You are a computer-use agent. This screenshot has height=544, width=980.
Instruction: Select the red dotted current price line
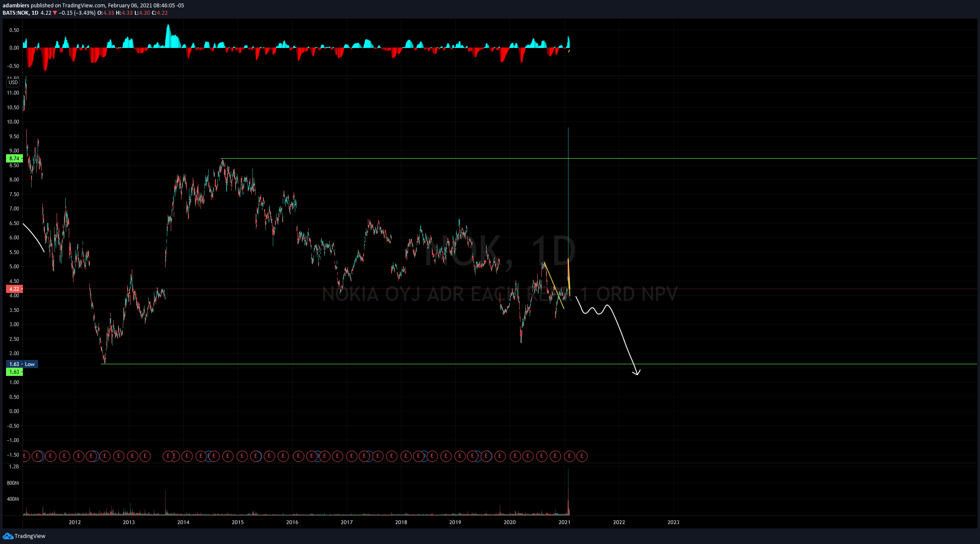point(500,289)
